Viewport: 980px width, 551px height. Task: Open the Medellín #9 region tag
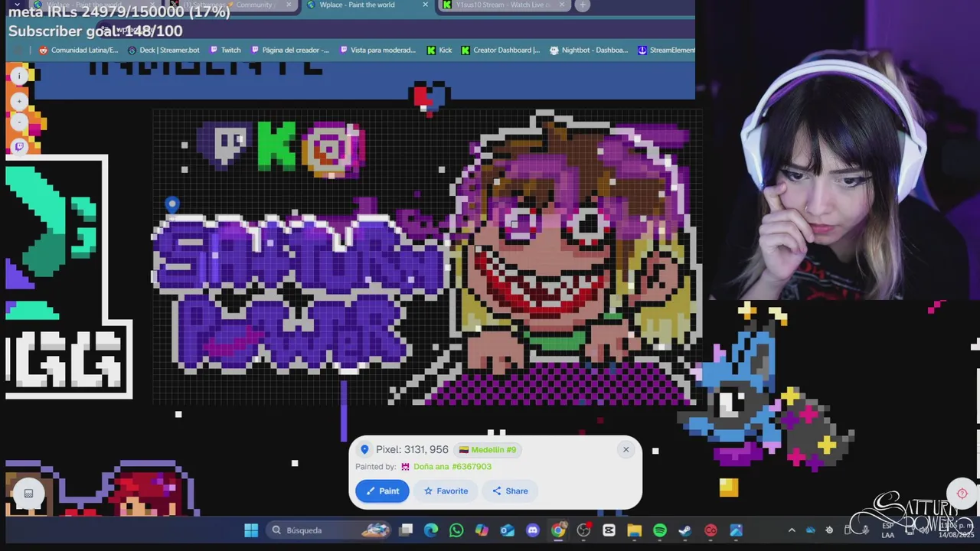[488, 450]
